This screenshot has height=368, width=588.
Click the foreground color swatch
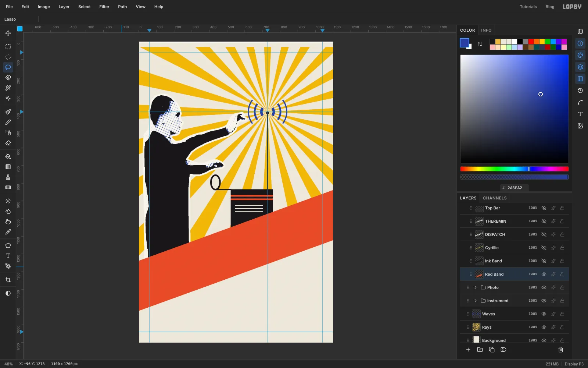pos(465,43)
